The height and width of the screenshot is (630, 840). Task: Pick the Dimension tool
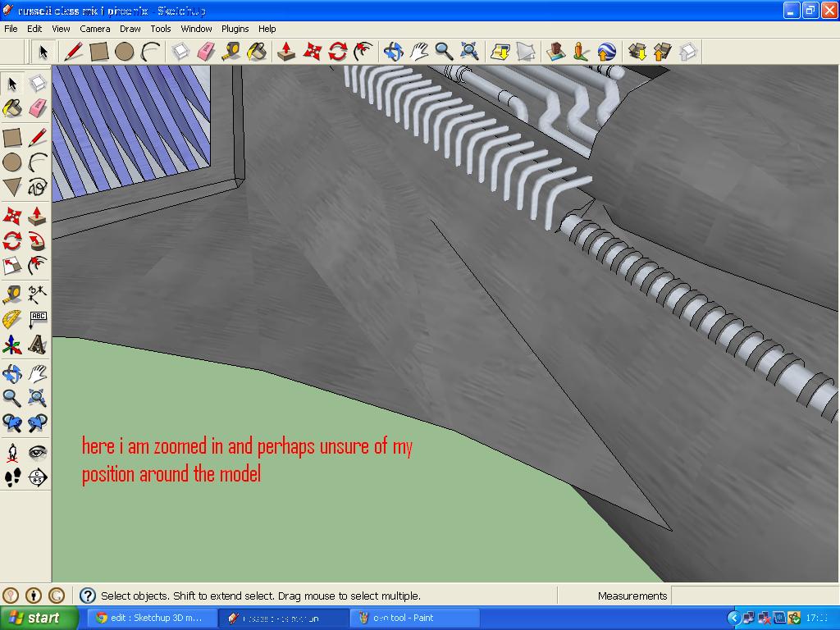tap(37, 294)
